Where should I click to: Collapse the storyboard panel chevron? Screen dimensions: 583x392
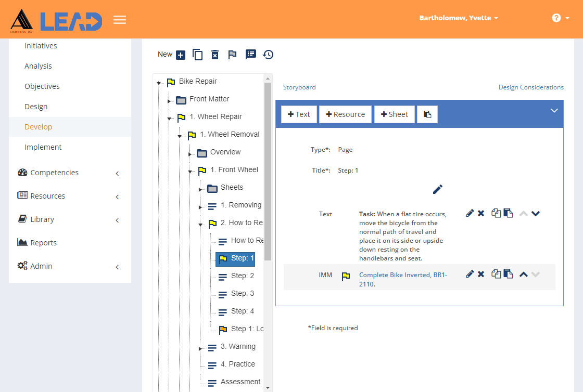pyautogui.click(x=554, y=111)
